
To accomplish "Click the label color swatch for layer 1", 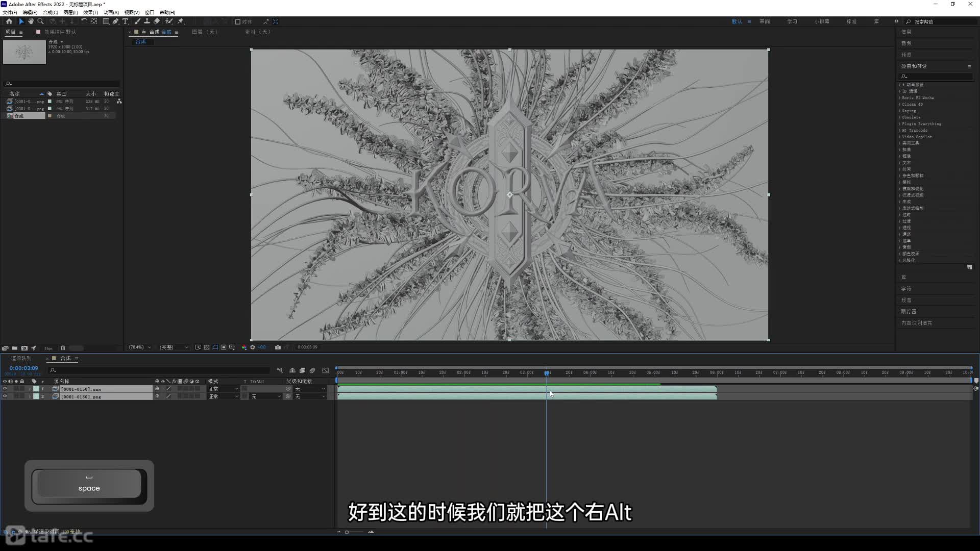I will (36, 389).
